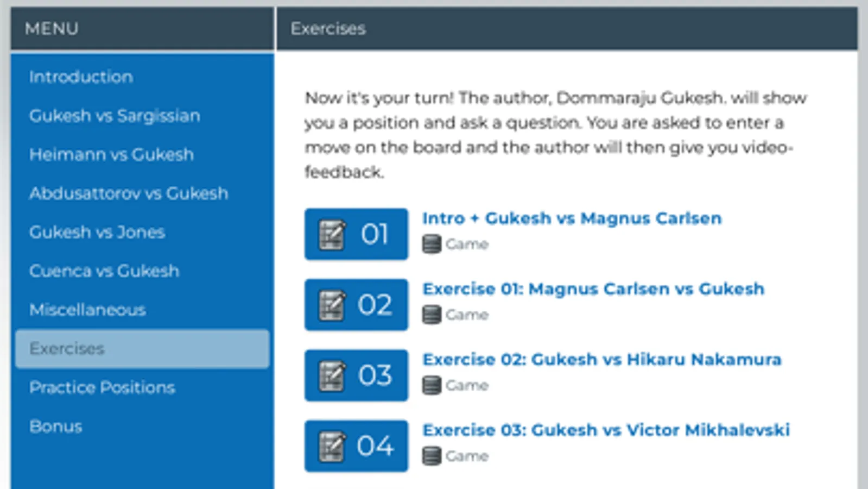Screen dimensions: 868x489
Task: Click database icon under Exercise 01 title
Action: click(432, 315)
